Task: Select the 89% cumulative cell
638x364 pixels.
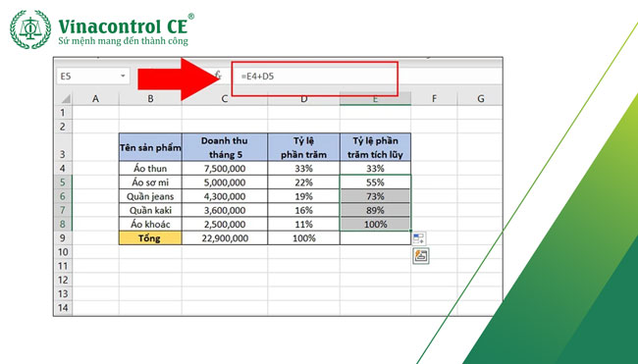Action: pyautogui.click(x=375, y=210)
